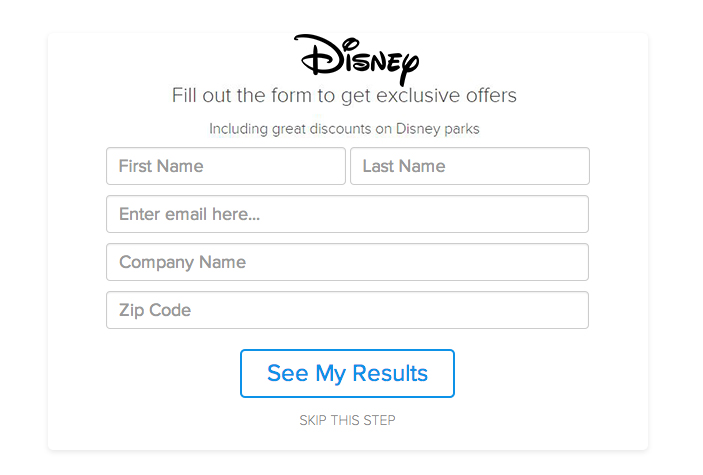Click the 'Including great discounts' subtitle text
This screenshot has height=475, width=703.
click(x=344, y=129)
